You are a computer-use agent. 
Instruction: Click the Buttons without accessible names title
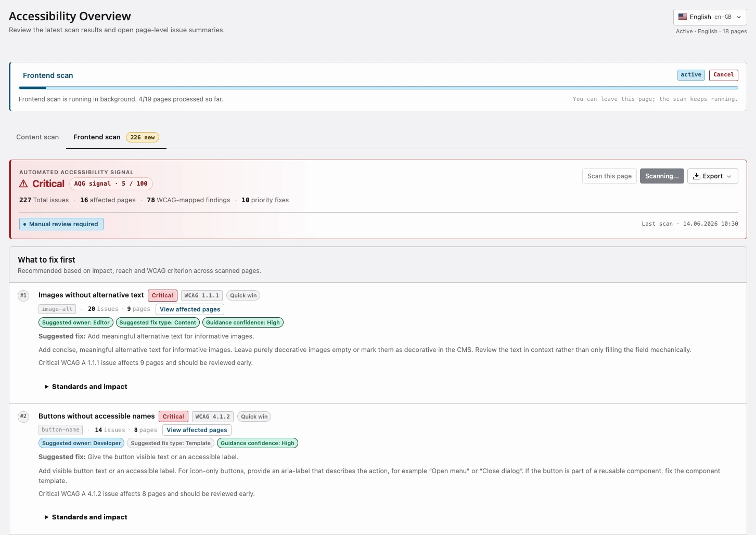pos(97,416)
